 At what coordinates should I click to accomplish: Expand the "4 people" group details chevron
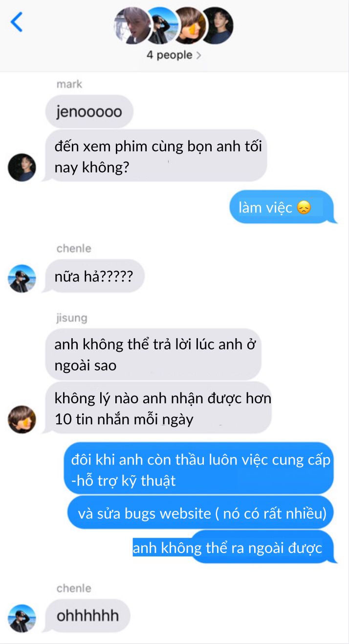click(x=198, y=55)
